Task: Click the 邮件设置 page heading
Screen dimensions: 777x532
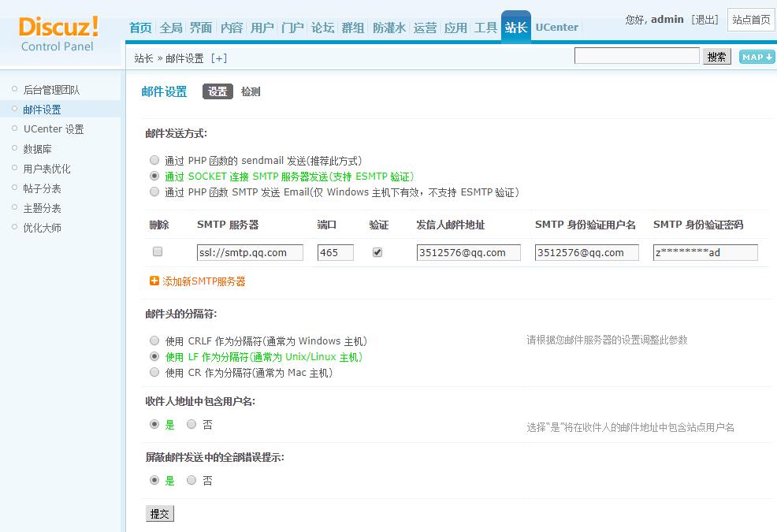Action: click(164, 91)
